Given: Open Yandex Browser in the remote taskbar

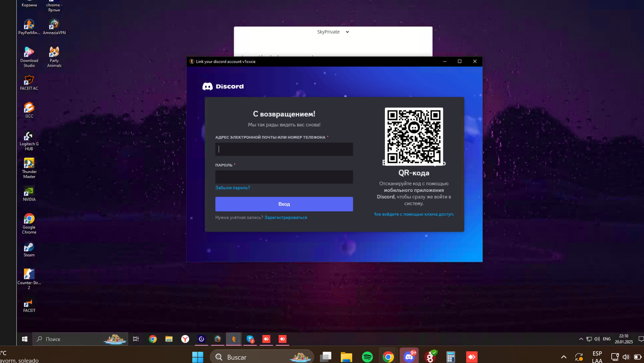Looking at the screenshot, I should (185, 339).
